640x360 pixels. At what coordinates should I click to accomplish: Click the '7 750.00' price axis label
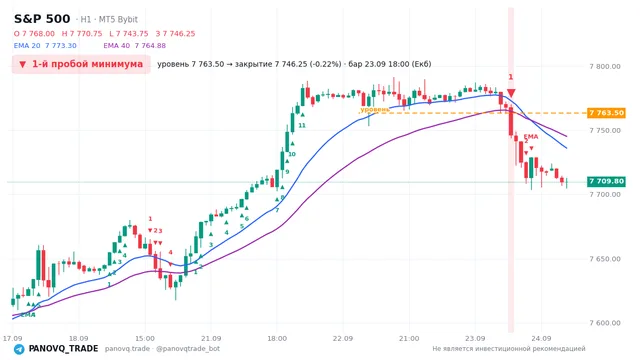point(605,131)
